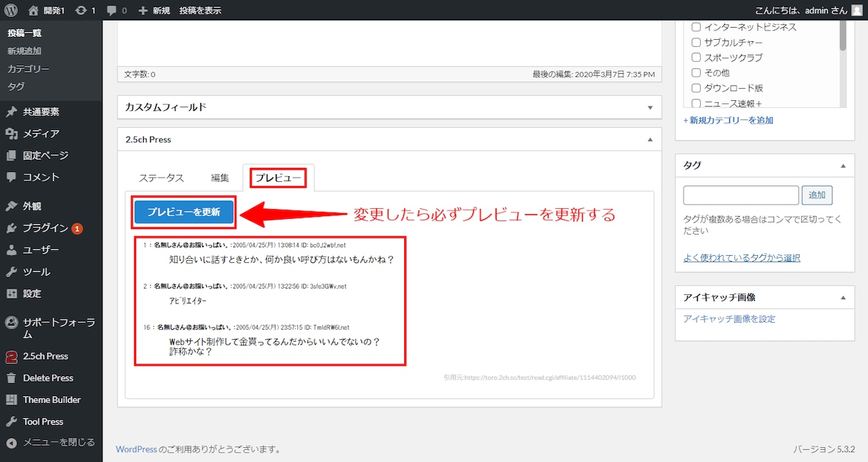
Task: Open ユーザー user icon in sidebar
Action: pos(11,250)
